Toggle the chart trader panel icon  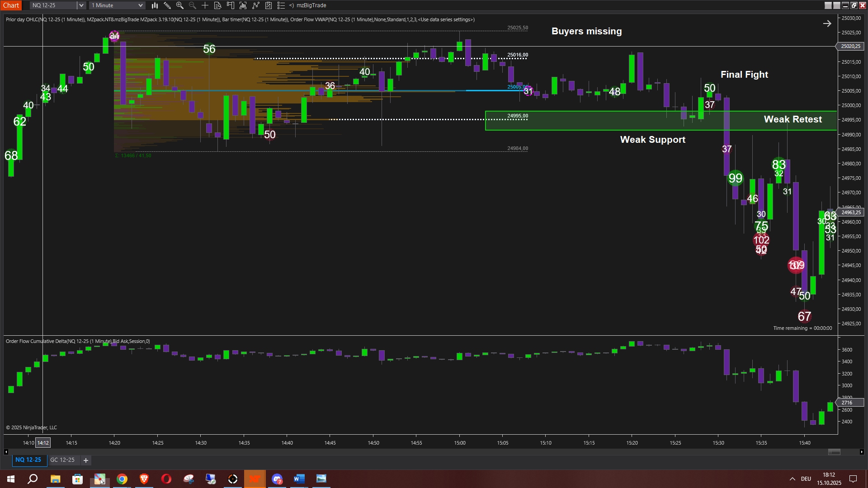pos(231,5)
